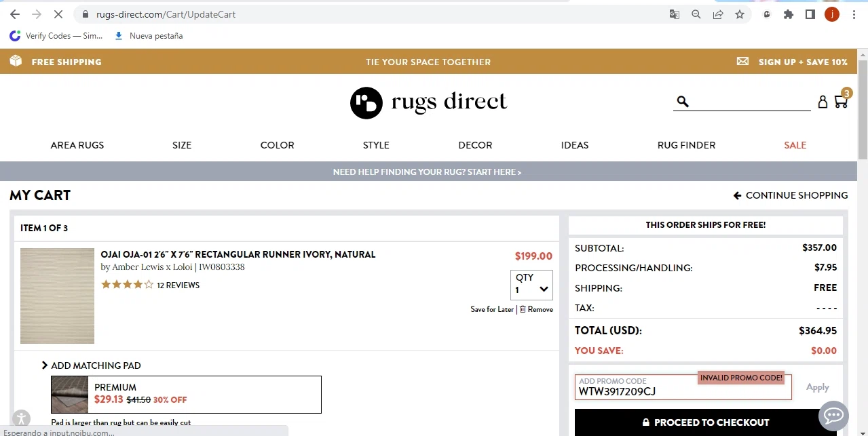Click the zoom magnifier icon in address bar
The image size is (868, 436).
(x=696, y=14)
